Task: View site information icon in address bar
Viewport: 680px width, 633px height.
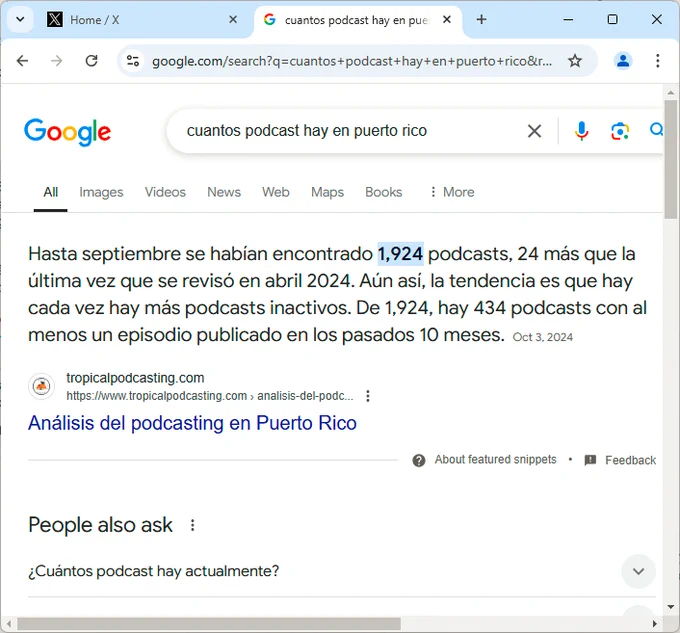Action: (x=133, y=61)
